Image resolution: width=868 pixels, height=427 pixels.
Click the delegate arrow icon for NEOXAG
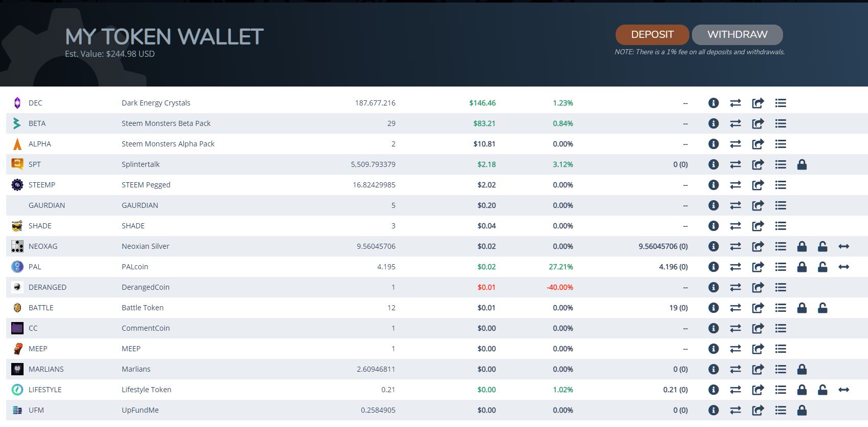coord(844,246)
